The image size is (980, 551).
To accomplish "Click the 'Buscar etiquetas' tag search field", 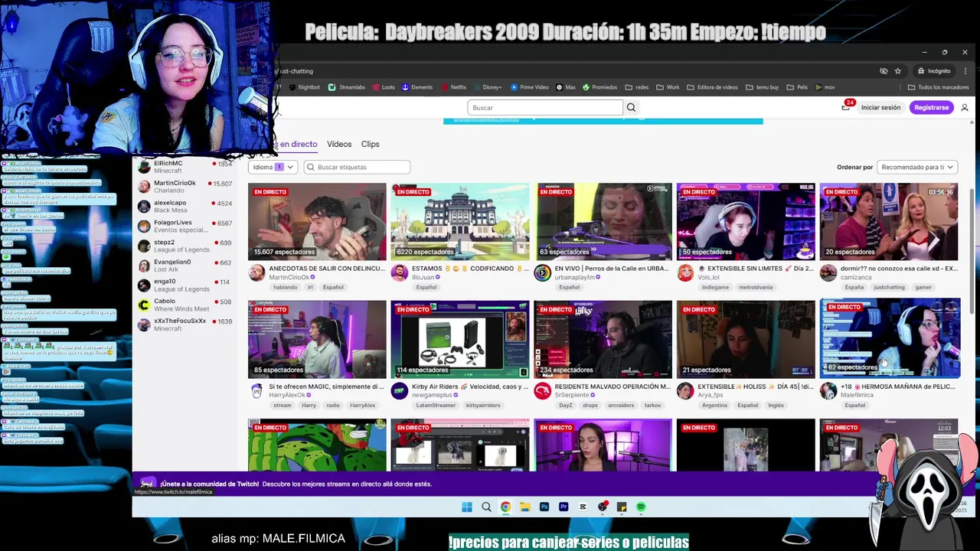I will tap(357, 167).
